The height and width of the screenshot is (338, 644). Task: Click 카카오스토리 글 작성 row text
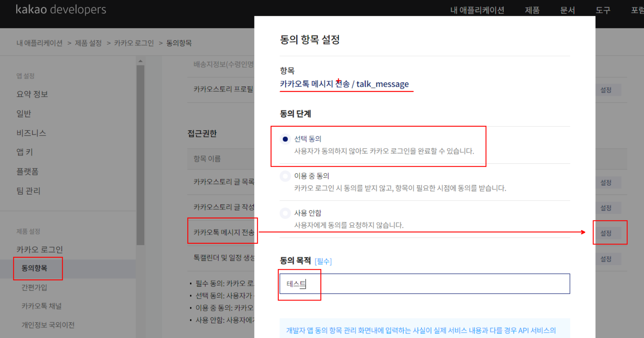224,207
